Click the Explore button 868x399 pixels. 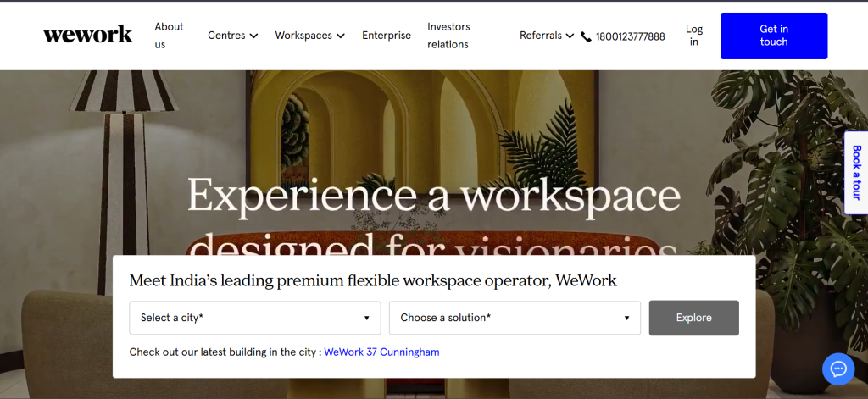coord(693,318)
